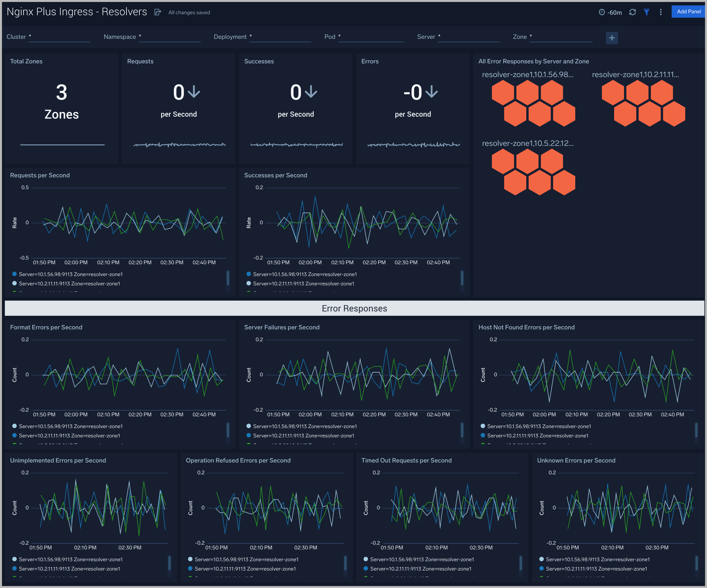Click the All changes saved label

[x=189, y=13]
